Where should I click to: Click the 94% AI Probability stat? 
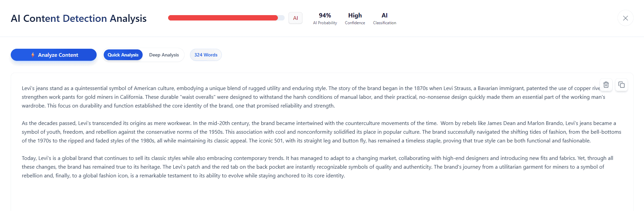pyautogui.click(x=325, y=15)
